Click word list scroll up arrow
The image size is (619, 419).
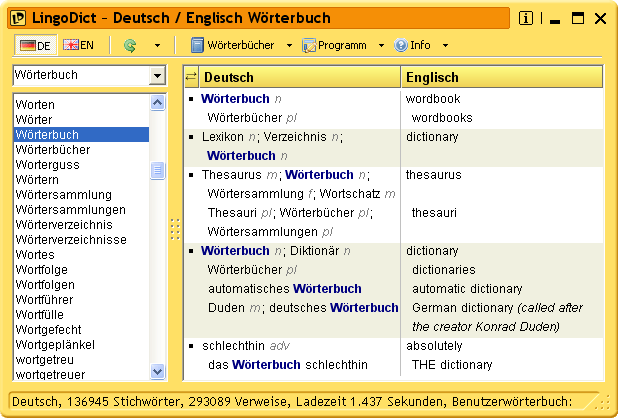point(158,103)
